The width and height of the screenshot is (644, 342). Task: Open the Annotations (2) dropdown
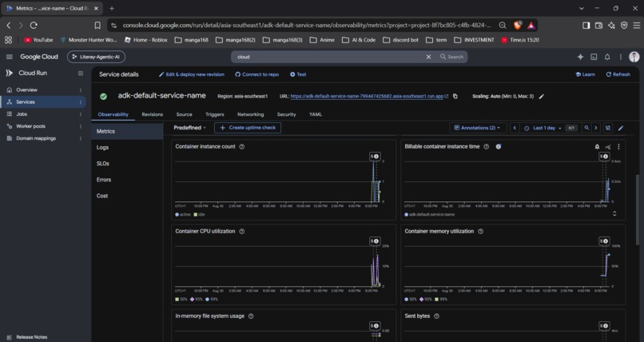pos(478,128)
